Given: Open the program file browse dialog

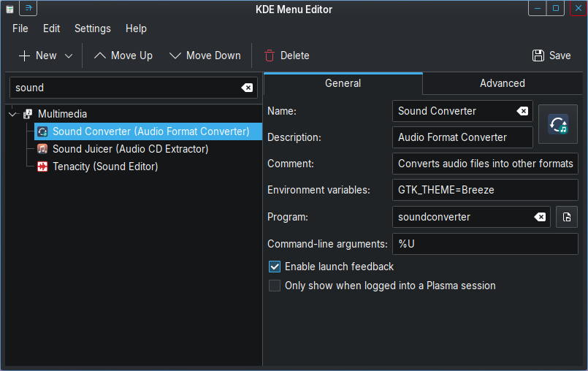Looking at the screenshot, I should coord(567,217).
